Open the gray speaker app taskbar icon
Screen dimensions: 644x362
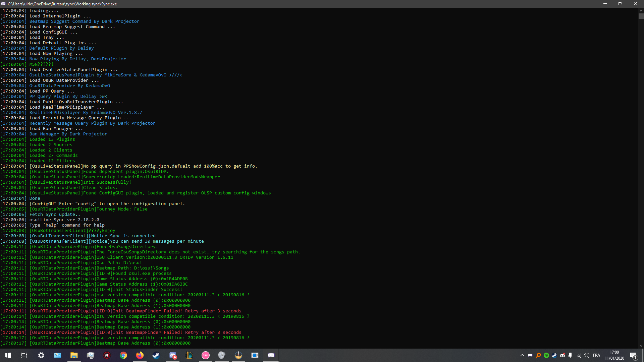(x=222, y=355)
